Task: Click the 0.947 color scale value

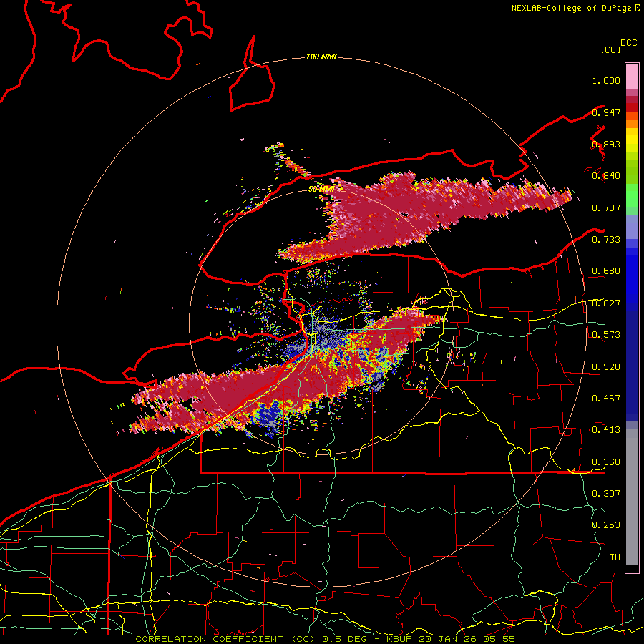Action: (x=606, y=112)
